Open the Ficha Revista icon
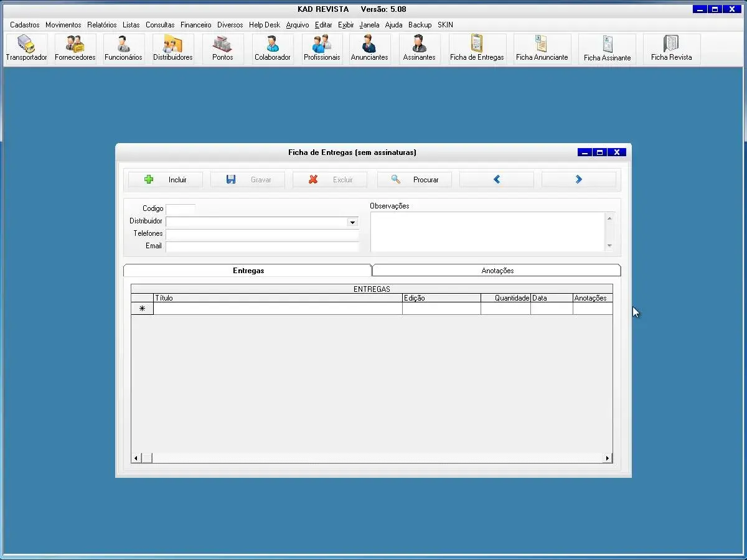Image resolution: width=747 pixels, height=560 pixels. [x=671, y=49]
